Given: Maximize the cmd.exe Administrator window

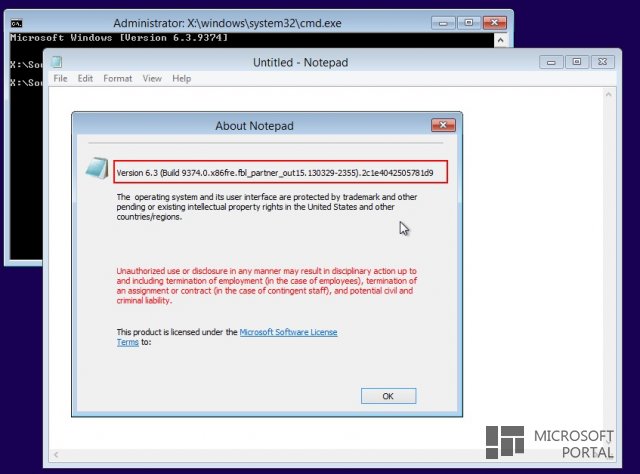Looking at the screenshot, I should (x=469, y=23).
